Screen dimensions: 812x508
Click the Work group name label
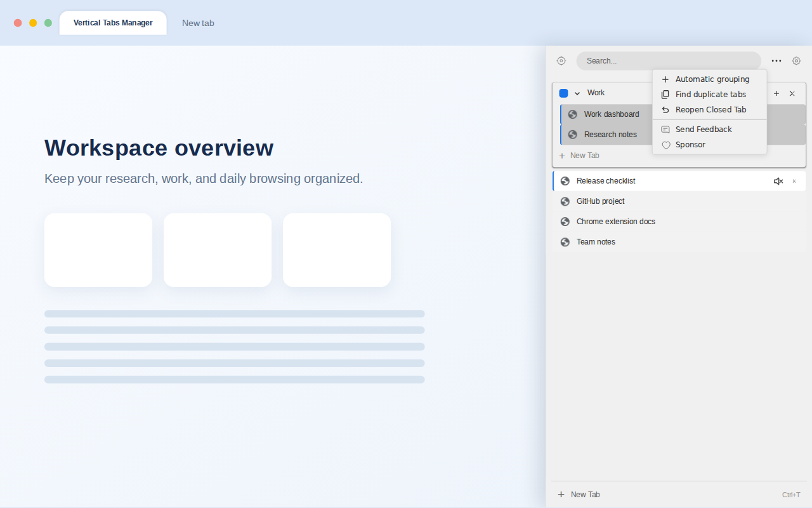pos(596,93)
